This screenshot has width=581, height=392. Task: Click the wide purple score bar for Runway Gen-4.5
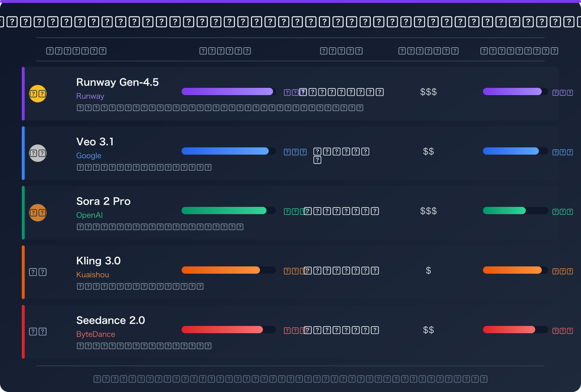(227, 91)
